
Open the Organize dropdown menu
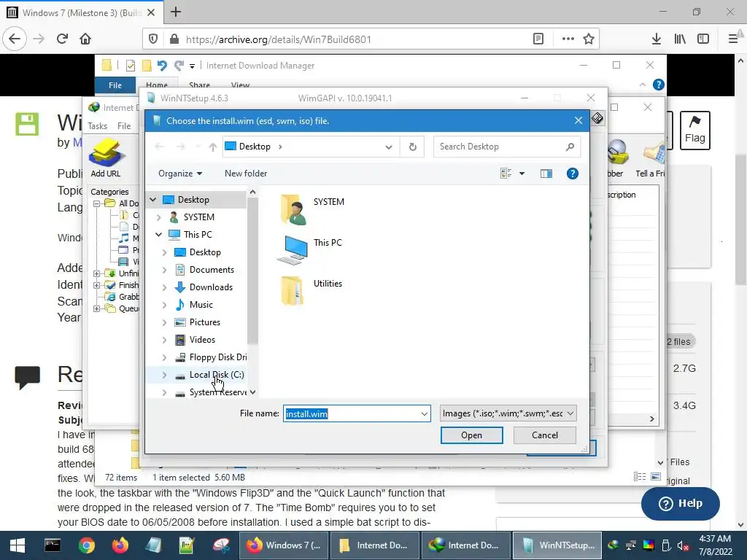[x=180, y=174]
